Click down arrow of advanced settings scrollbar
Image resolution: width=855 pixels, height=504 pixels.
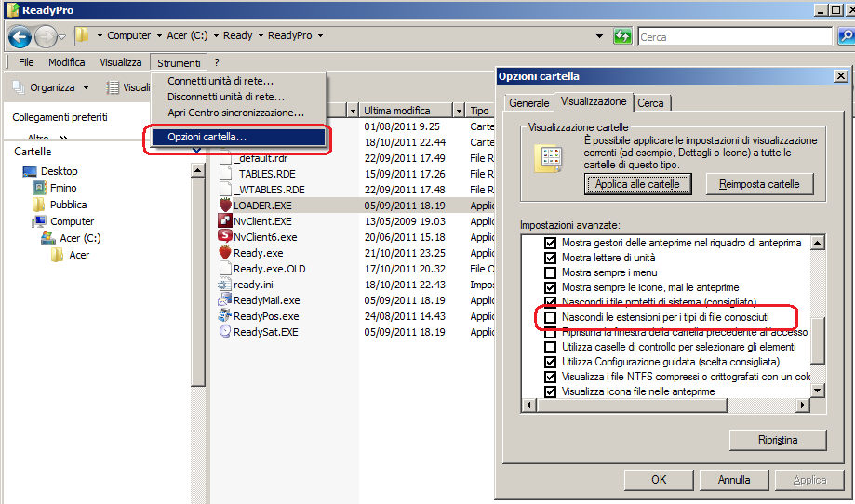[817, 391]
